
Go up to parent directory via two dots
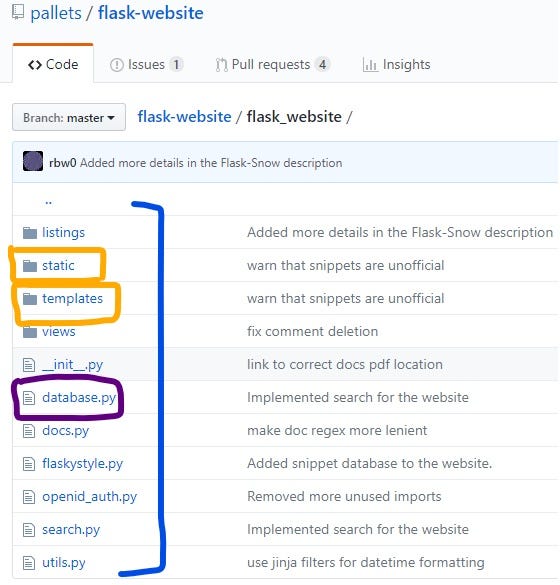49,202
